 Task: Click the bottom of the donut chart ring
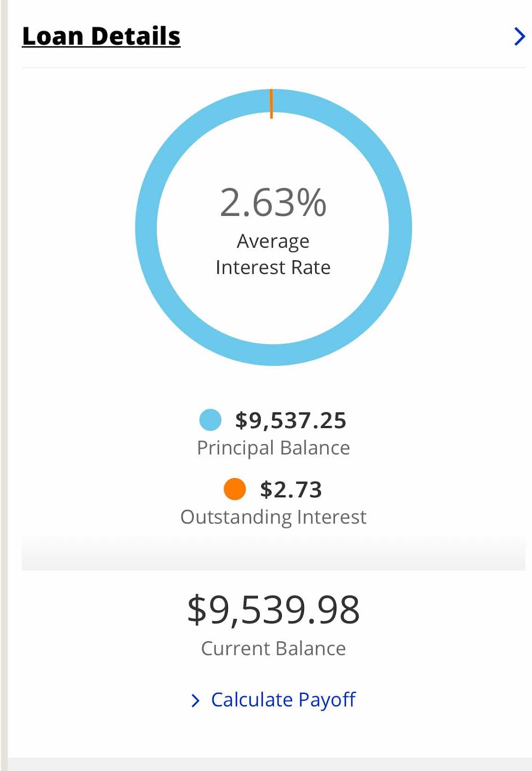[273, 355]
